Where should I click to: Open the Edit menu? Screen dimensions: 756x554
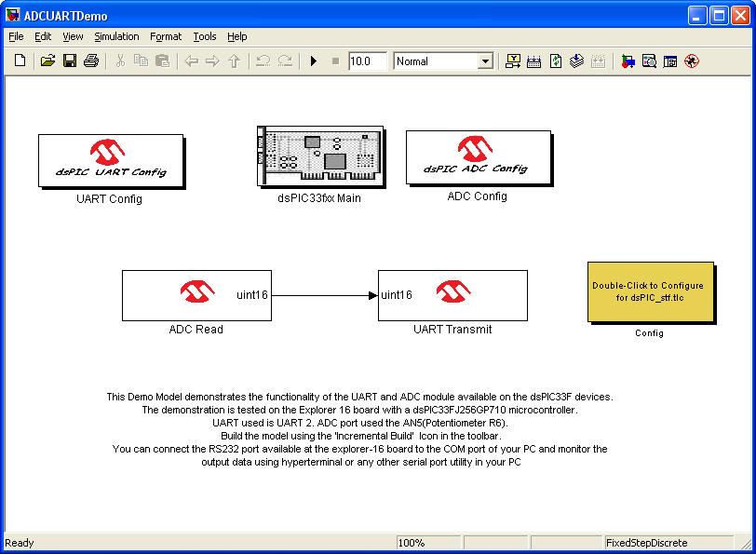click(x=43, y=36)
